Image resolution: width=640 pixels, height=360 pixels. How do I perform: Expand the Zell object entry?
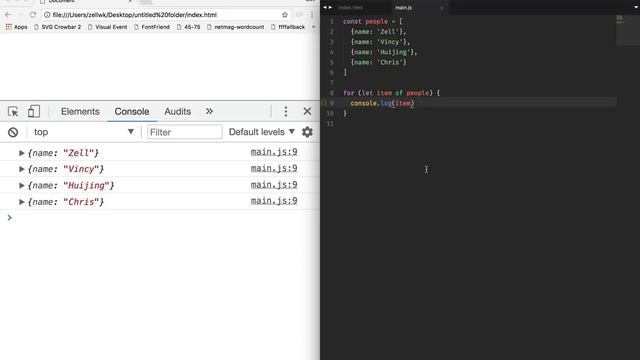22,153
